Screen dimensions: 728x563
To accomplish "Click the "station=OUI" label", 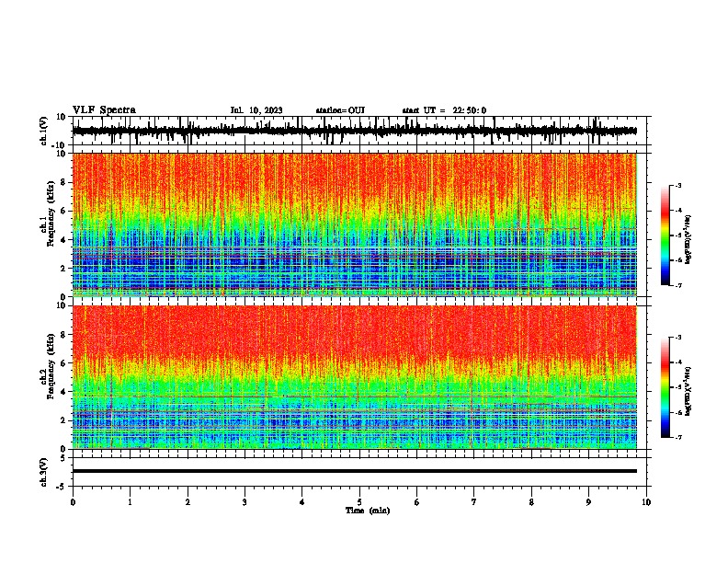I will click(340, 110).
